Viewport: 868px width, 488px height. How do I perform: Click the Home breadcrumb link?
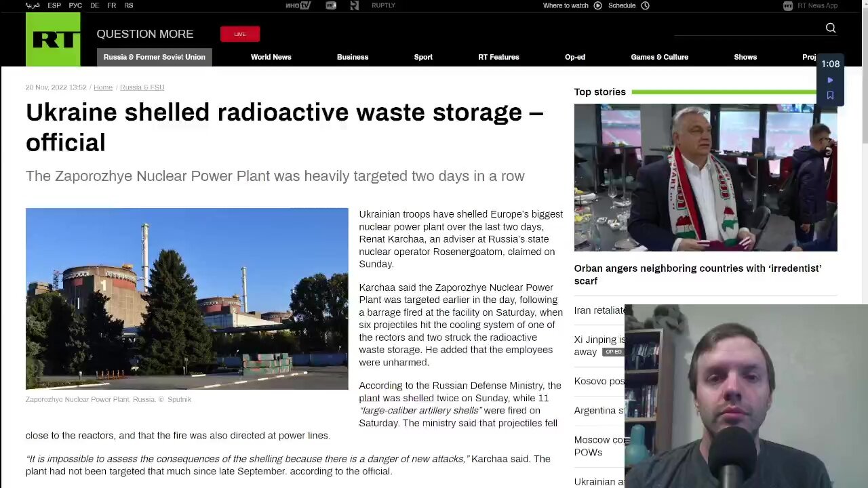click(103, 87)
